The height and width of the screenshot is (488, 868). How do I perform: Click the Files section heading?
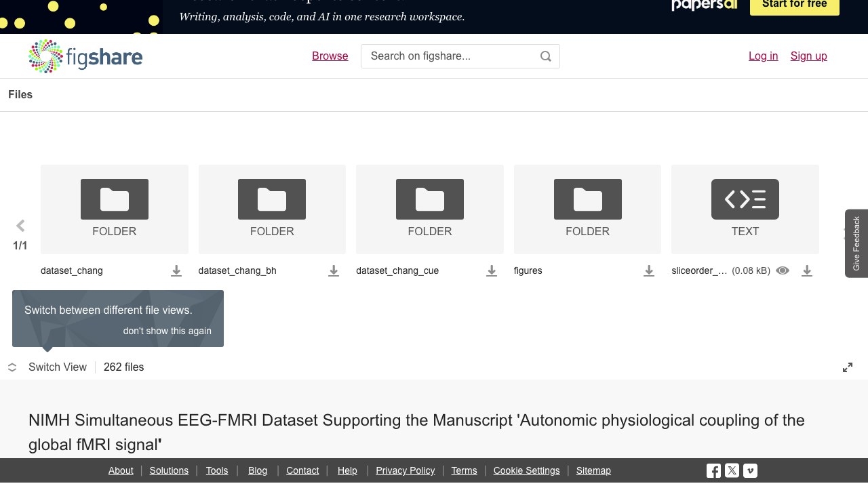coord(20,95)
